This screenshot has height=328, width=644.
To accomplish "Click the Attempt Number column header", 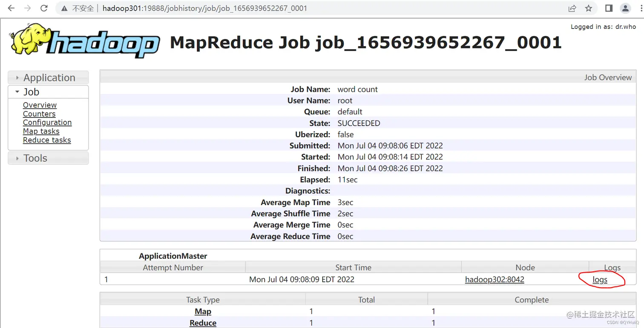I will pyautogui.click(x=173, y=268).
